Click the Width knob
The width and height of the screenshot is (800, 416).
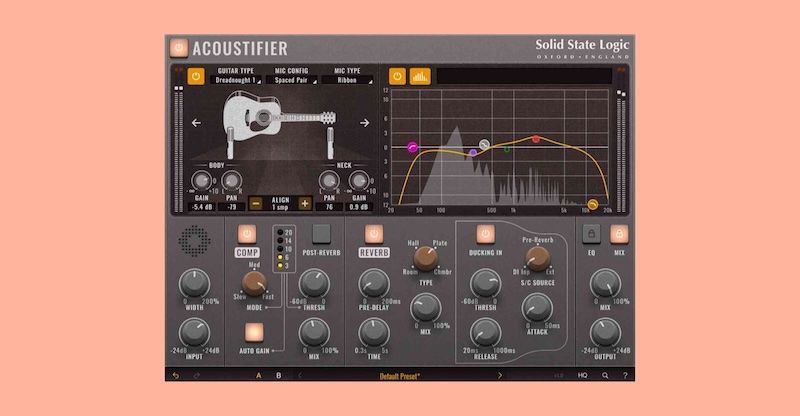coord(194,284)
